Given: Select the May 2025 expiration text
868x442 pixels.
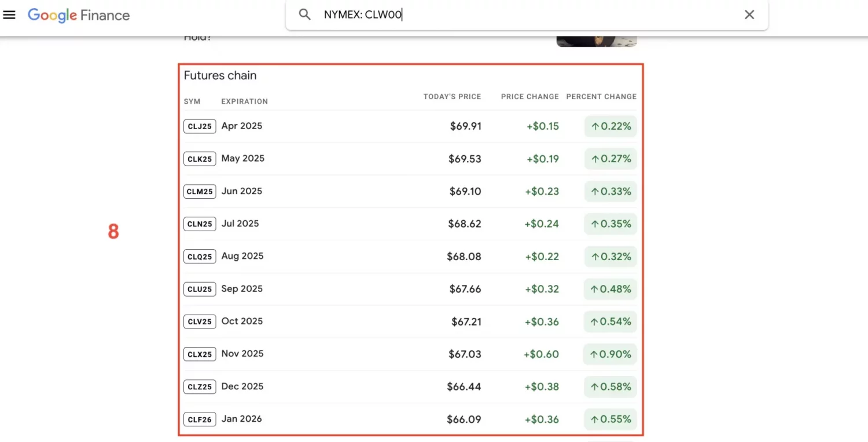Looking at the screenshot, I should pos(243,158).
